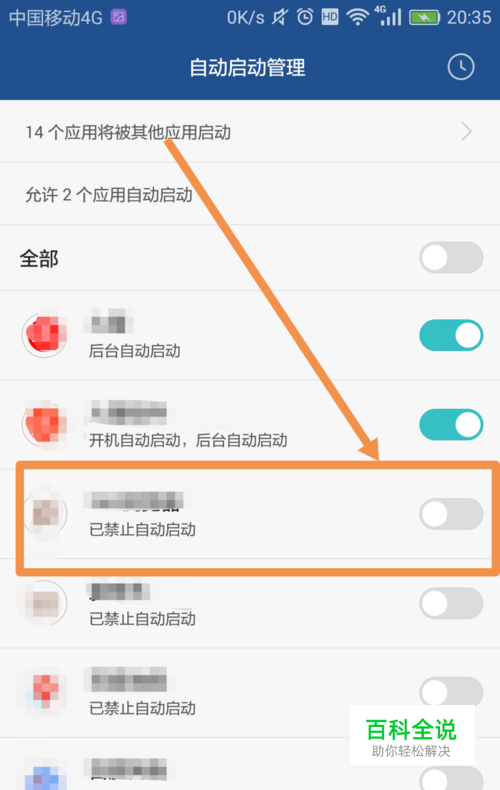Tap the HD indicator icon
The image size is (500, 790).
click(330, 18)
